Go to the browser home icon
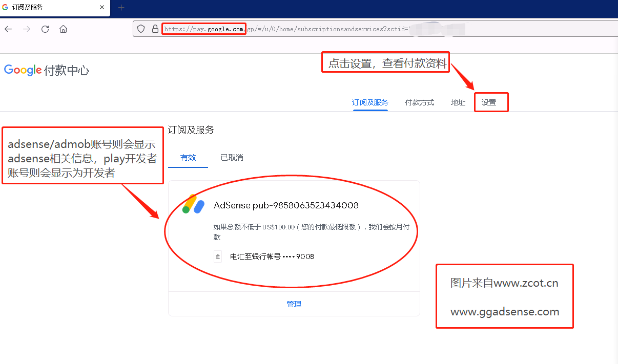This screenshot has width=618, height=364. pyautogui.click(x=64, y=29)
